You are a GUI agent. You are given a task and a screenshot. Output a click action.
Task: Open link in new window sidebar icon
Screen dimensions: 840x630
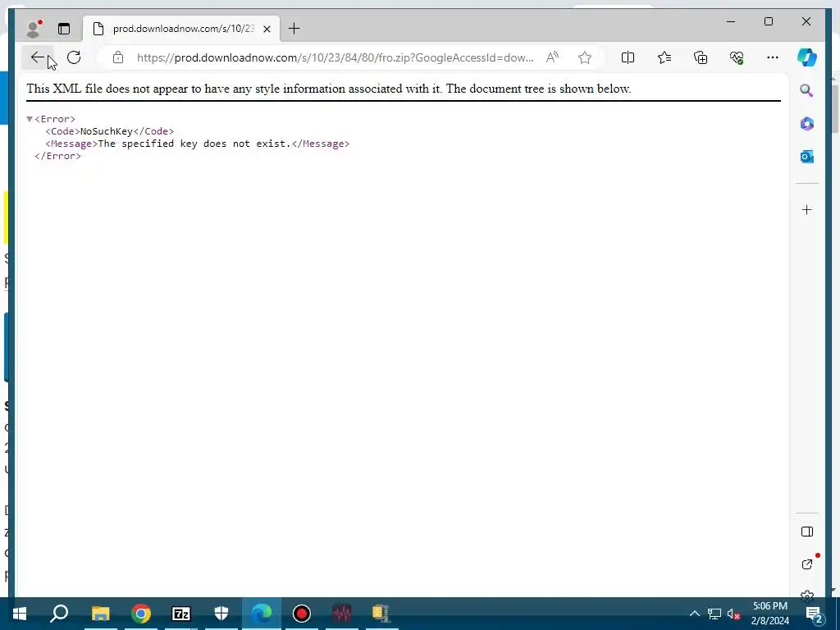[x=807, y=564]
